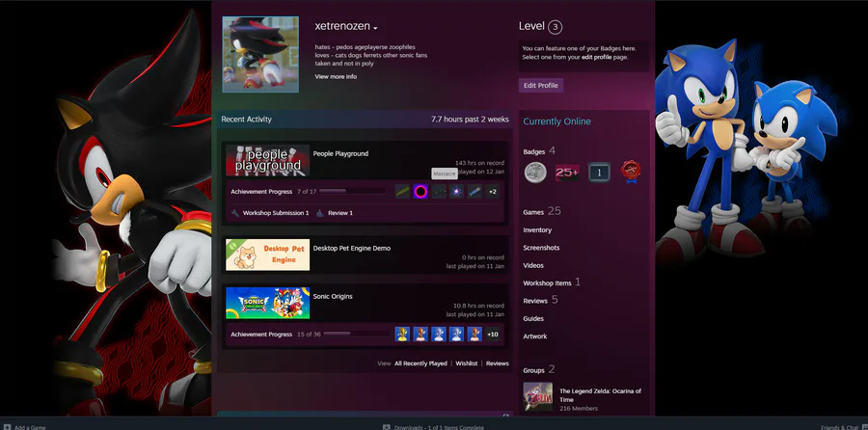Image resolution: width=868 pixels, height=430 pixels.
Task: Click the Review 1 thumbs-up icon
Action: tap(319, 213)
